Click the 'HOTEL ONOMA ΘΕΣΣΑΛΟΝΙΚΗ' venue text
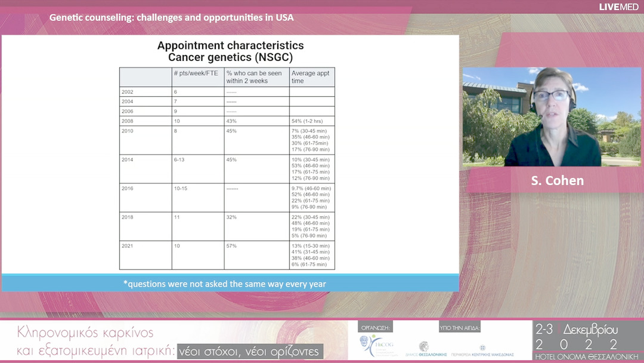 pyautogui.click(x=587, y=357)
